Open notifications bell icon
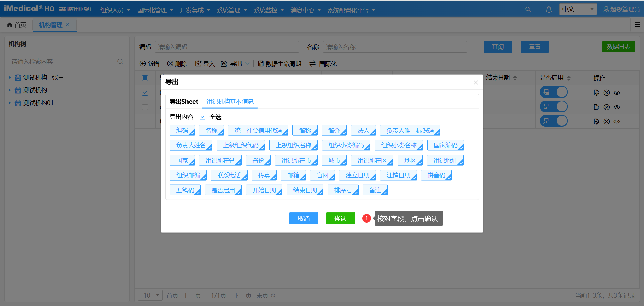Screen dimensions: 644x306 tap(549, 10)
